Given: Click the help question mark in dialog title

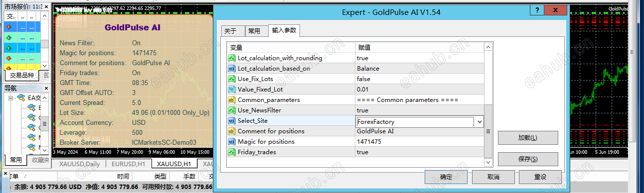Looking at the screenshot, I should [x=536, y=10].
